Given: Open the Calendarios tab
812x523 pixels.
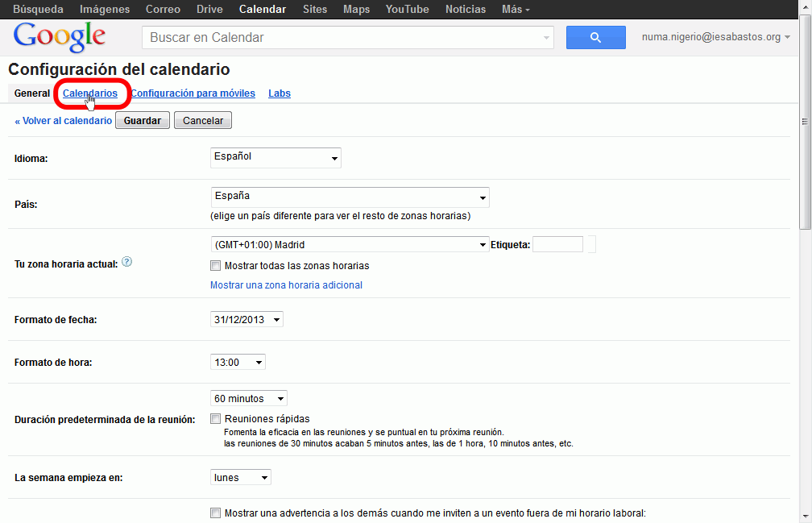Looking at the screenshot, I should pos(90,93).
